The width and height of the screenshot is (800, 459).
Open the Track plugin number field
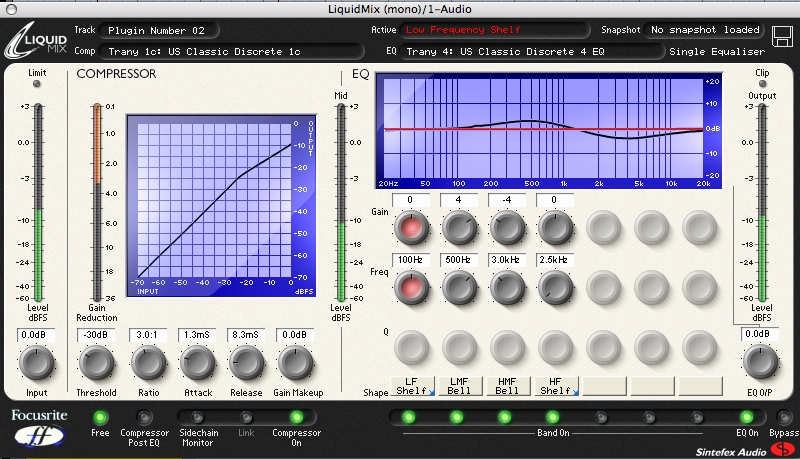159,30
